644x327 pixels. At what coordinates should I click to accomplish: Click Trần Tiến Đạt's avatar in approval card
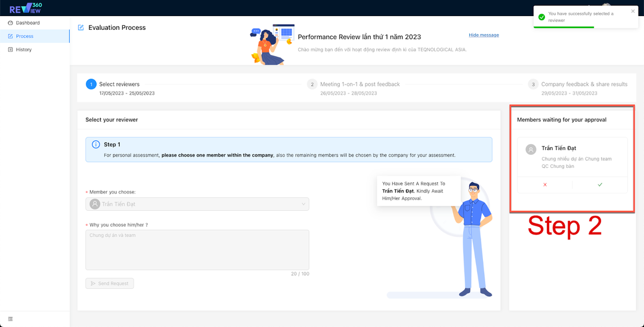pyautogui.click(x=531, y=150)
